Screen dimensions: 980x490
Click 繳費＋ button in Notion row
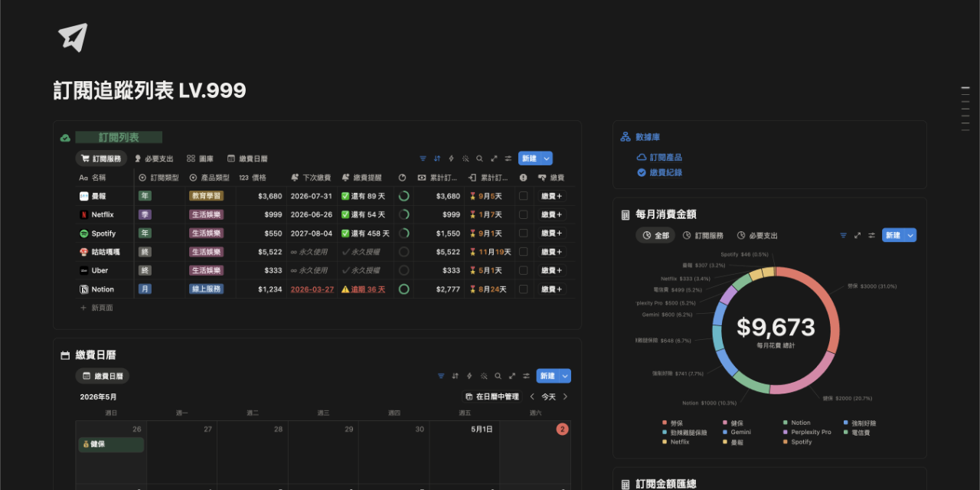tap(550, 289)
